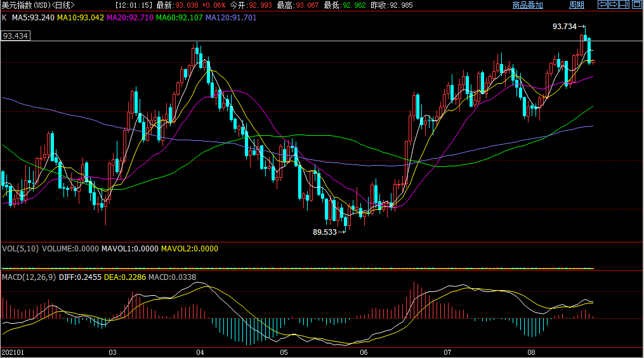
Task: Click the +0.06% change percentage
Action: (214, 5)
